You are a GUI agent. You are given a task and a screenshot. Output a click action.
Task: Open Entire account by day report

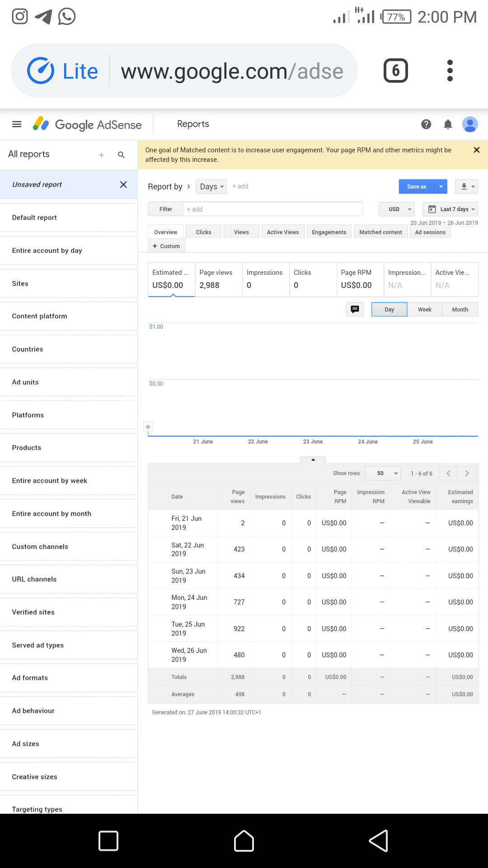pyautogui.click(x=69, y=250)
